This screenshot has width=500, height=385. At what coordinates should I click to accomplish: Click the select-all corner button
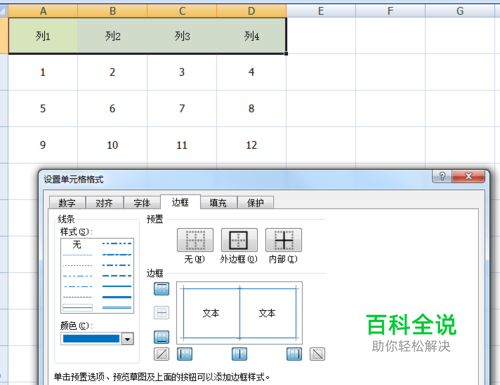4,11
